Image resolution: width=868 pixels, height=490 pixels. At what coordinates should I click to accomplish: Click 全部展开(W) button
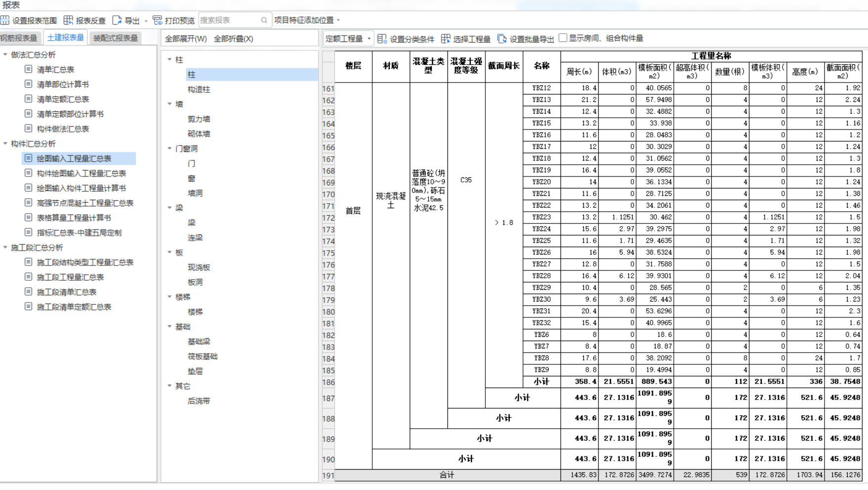point(186,39)
